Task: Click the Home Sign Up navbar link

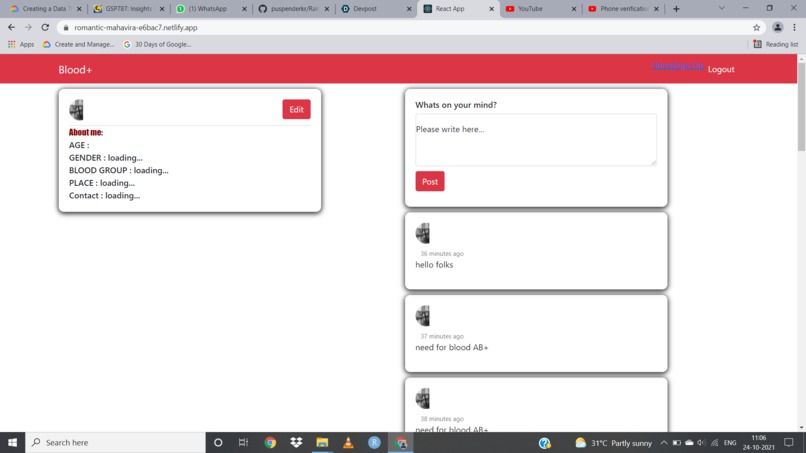Action: coord(677,65)
